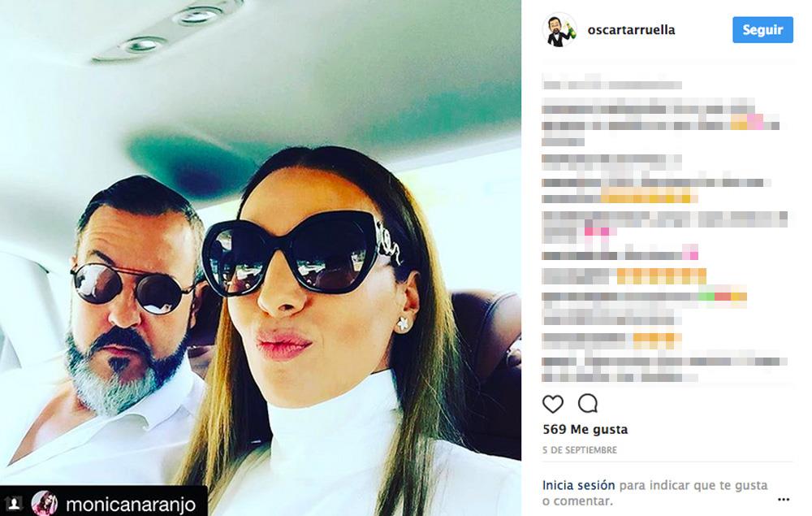Click the blurred caption line under username
Image resolution: width=812 pixels, height=516 pixels.
click(x=611, y=84)
